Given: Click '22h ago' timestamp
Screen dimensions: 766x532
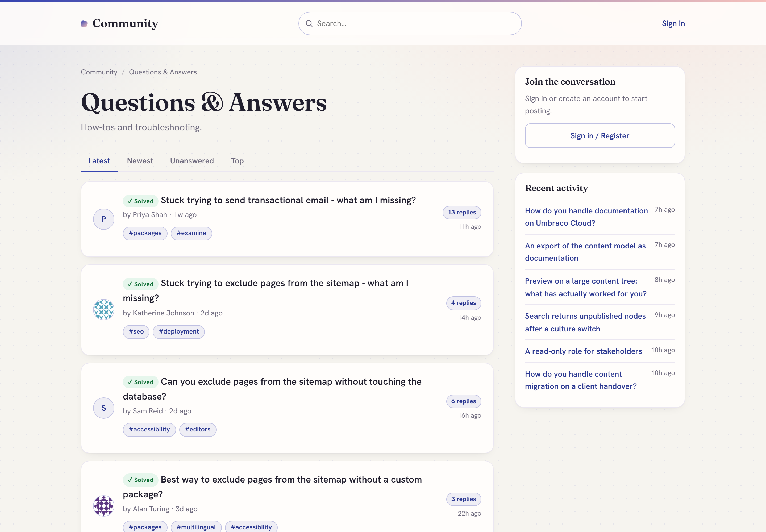Looking at the screenshot, I should (x=469, y=513).
